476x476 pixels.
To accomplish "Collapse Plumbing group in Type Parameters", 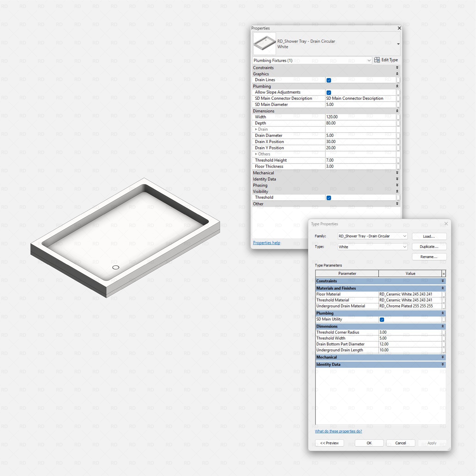I will [443, 313].
